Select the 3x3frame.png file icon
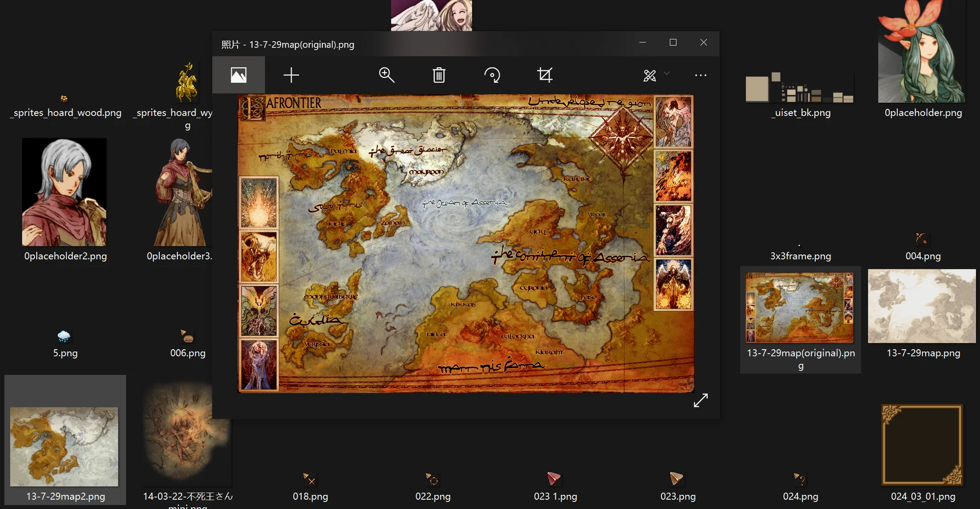 click(799, 245)
